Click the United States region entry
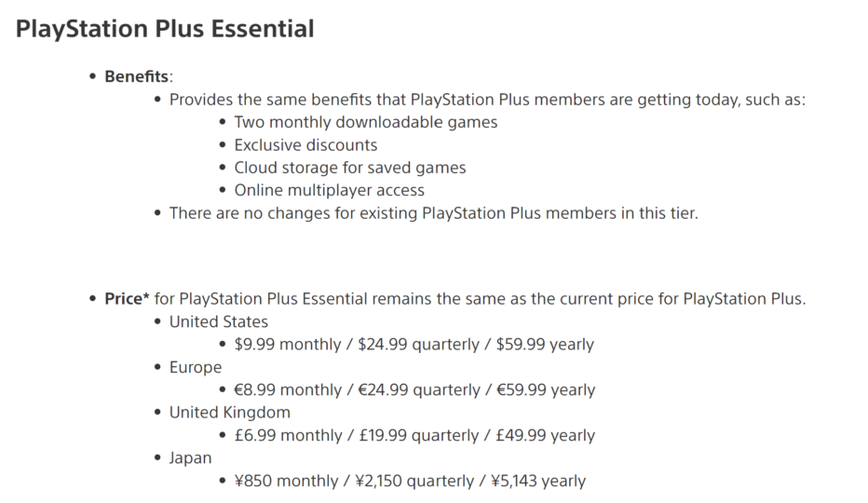Screen dimensions: 868x503 point(219,321)
